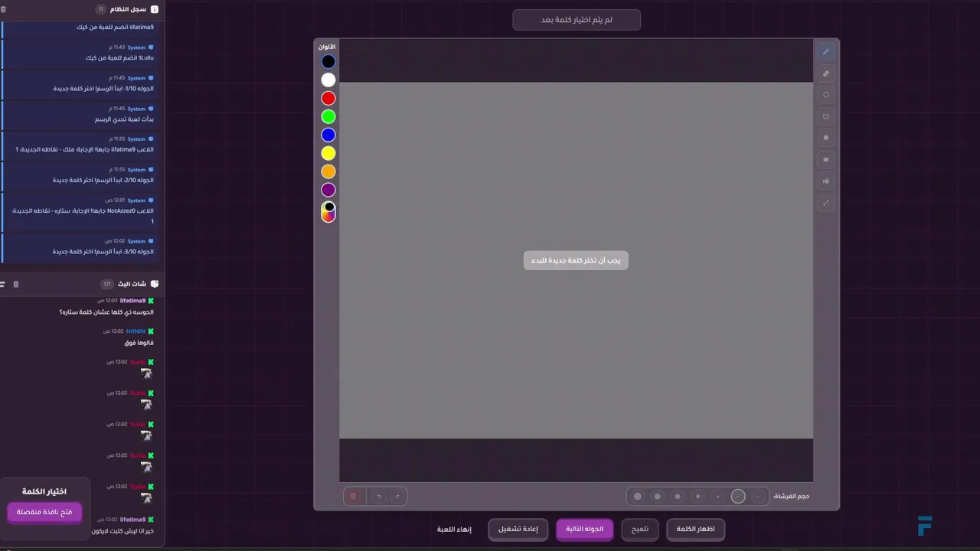
Task: Choose the smallest brush size
Action: pyautogui.click(x=758, y=496)
